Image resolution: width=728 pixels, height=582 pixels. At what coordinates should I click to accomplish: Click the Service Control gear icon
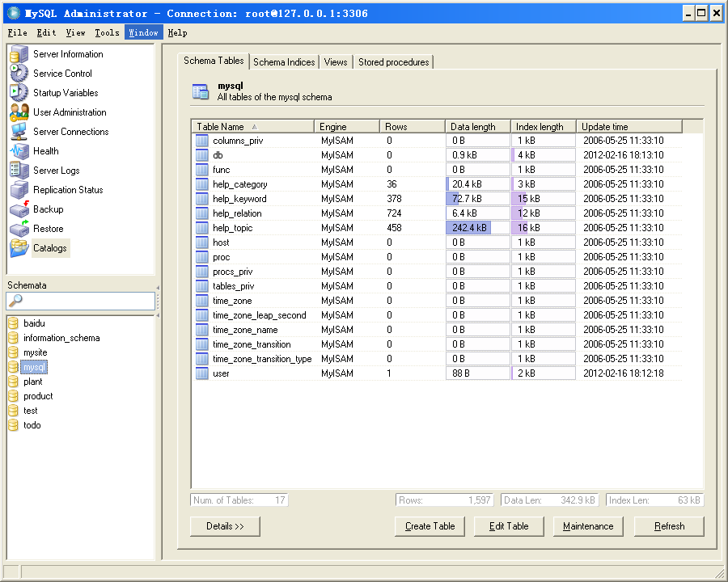(x=19, y=74)
